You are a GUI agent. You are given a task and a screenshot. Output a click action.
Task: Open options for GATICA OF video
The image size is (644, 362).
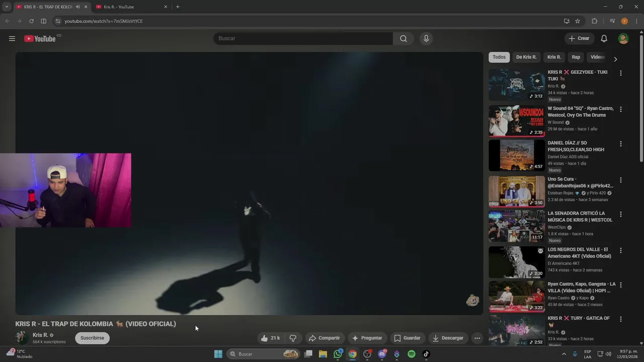620,319
